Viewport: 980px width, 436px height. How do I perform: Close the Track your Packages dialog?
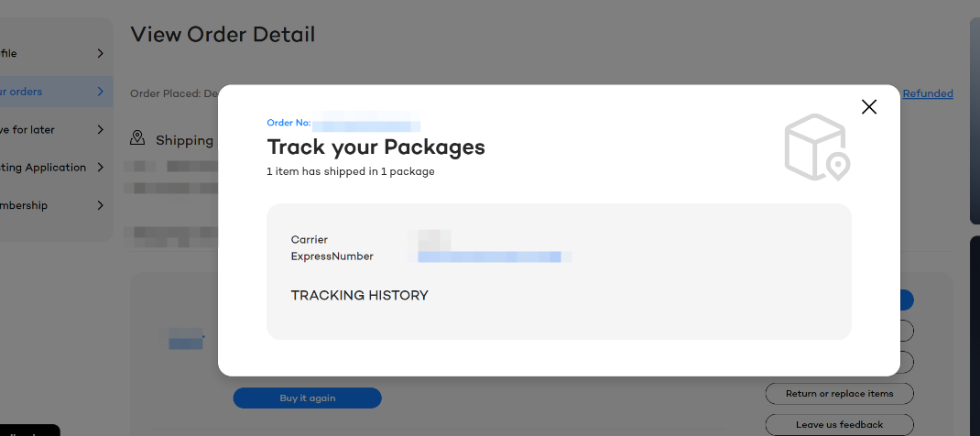click(869, 106)
